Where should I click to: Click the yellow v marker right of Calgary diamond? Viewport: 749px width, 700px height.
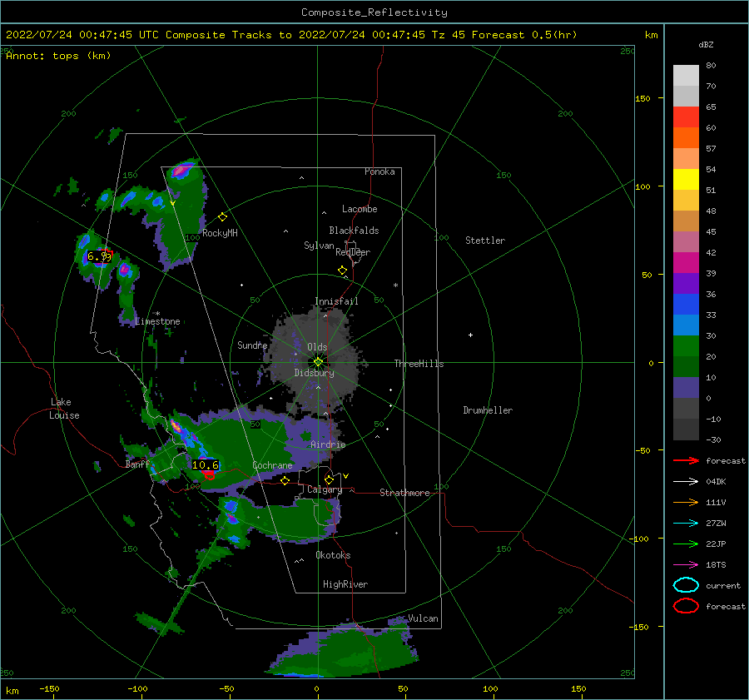346,476
